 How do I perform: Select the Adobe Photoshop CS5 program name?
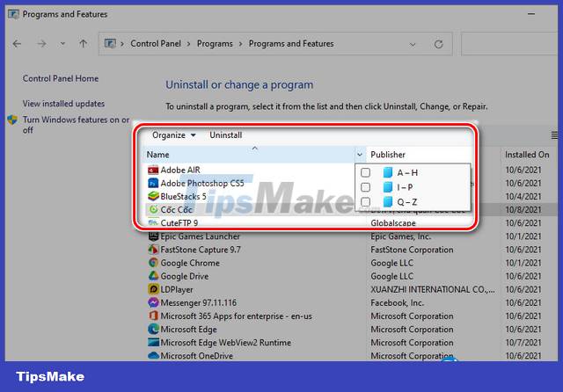(202, 184)
